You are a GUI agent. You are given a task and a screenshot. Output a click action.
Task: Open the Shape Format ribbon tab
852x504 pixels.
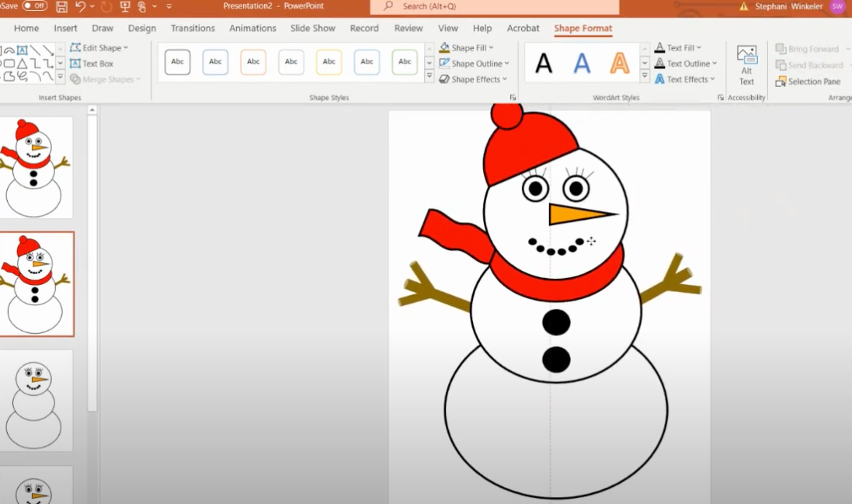[x=583, y=28]
